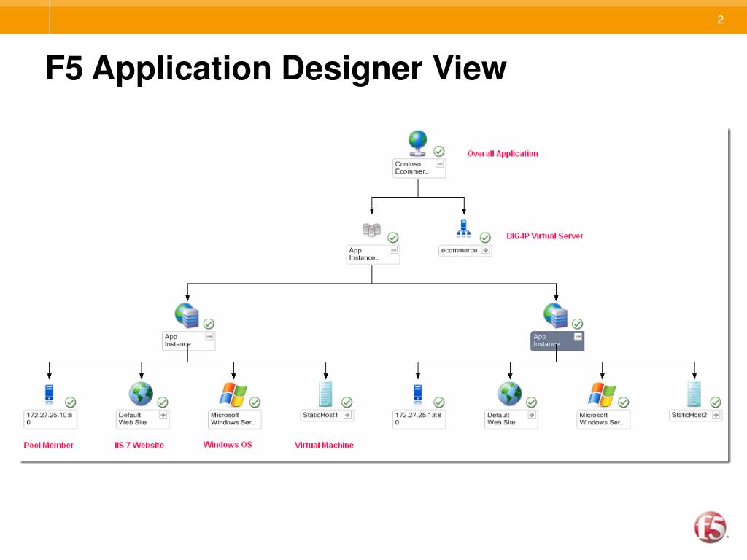Select the Contoso Ecommer.. label box
Screen dimensions: 747x560
click(419, 168)
